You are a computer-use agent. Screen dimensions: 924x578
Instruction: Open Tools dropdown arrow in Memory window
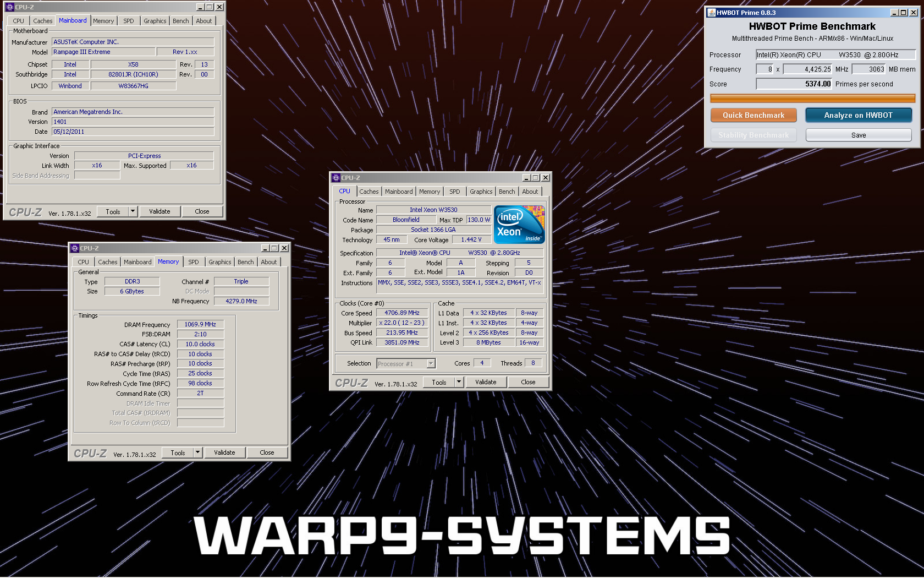[x=197, y=452]
